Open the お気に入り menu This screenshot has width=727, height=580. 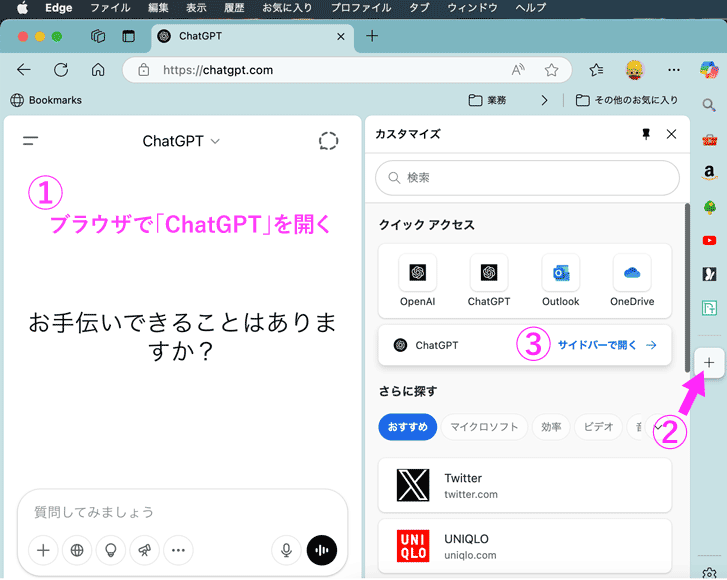click(x=287, y=8)
